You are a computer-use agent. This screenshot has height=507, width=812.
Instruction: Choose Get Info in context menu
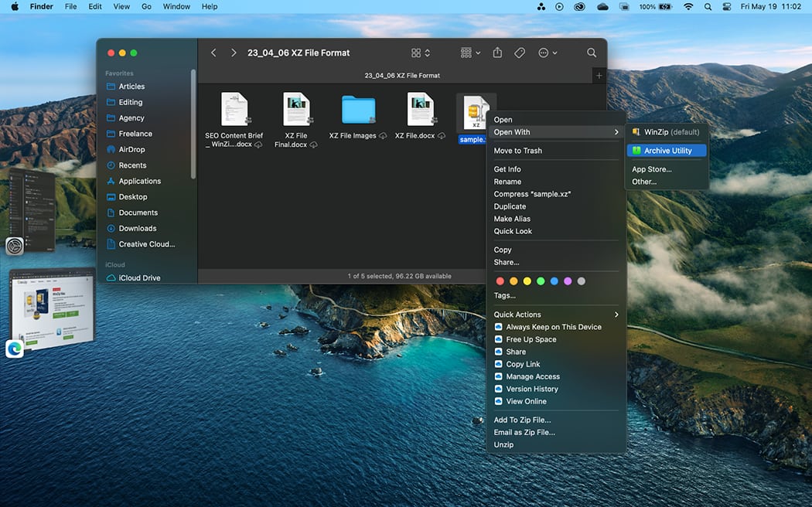pos(556,169)
